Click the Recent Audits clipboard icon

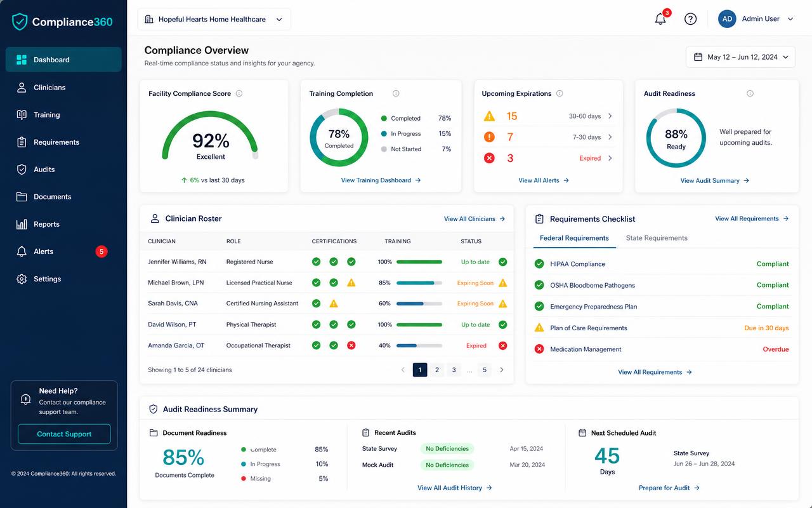click(x=365, y=433)
